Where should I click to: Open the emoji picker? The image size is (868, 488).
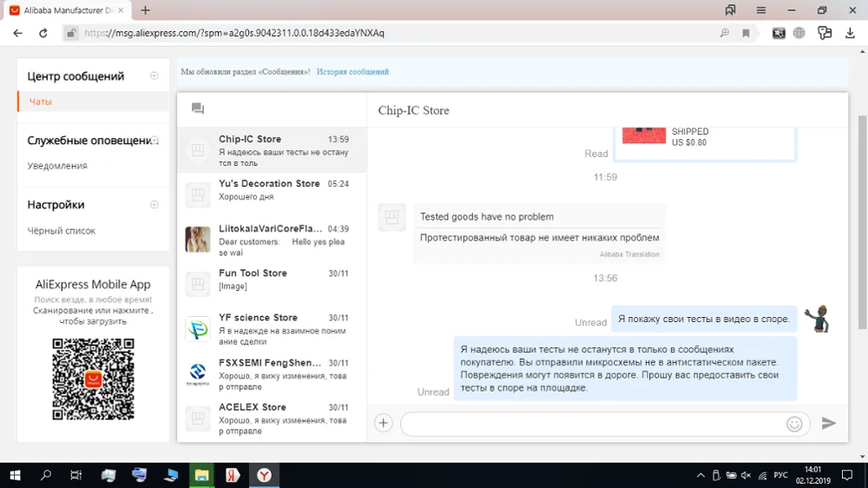(794, 424)
